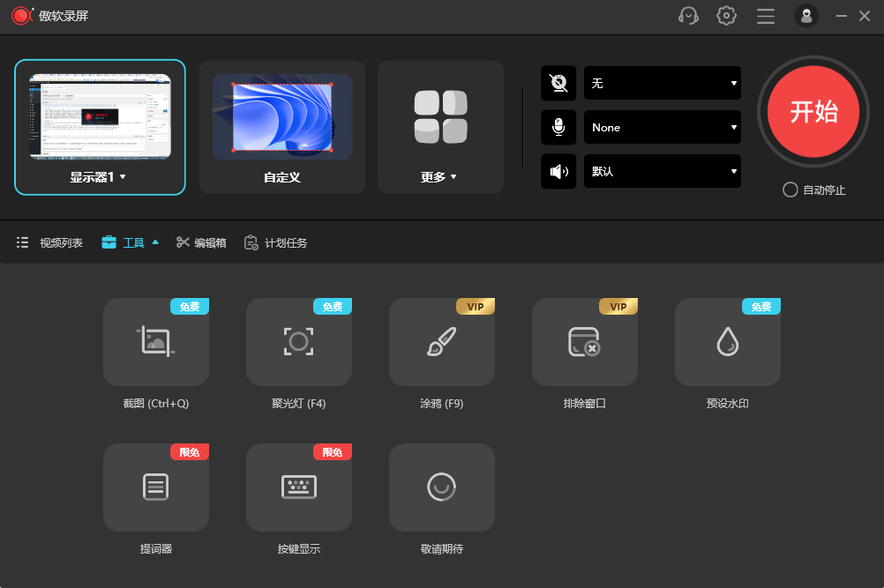Toggle the microphone icon
884x588 pixels.
click(558, 128)
